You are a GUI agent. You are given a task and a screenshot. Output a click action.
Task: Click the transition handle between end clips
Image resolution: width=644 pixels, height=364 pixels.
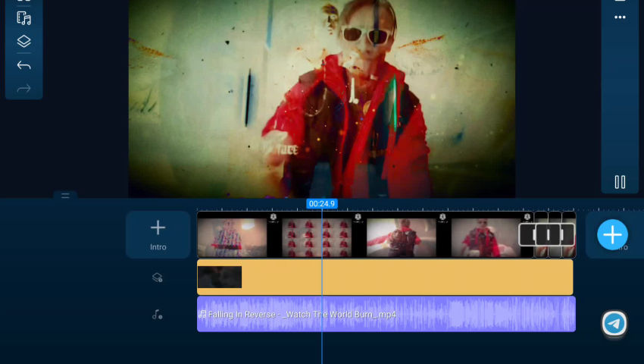coord(548,235)
